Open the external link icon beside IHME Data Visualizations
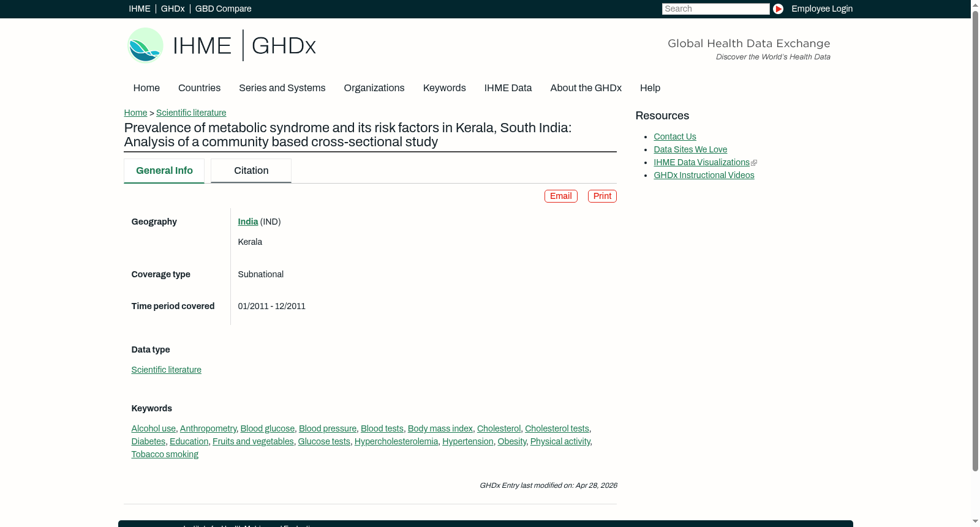 pos(754,163)
